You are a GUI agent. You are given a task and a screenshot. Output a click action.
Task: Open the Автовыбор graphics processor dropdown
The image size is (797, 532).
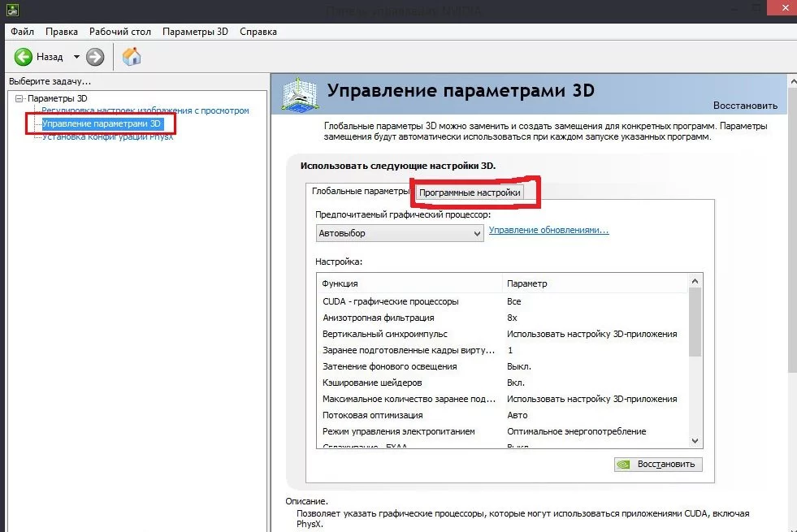tap(400, 233)
